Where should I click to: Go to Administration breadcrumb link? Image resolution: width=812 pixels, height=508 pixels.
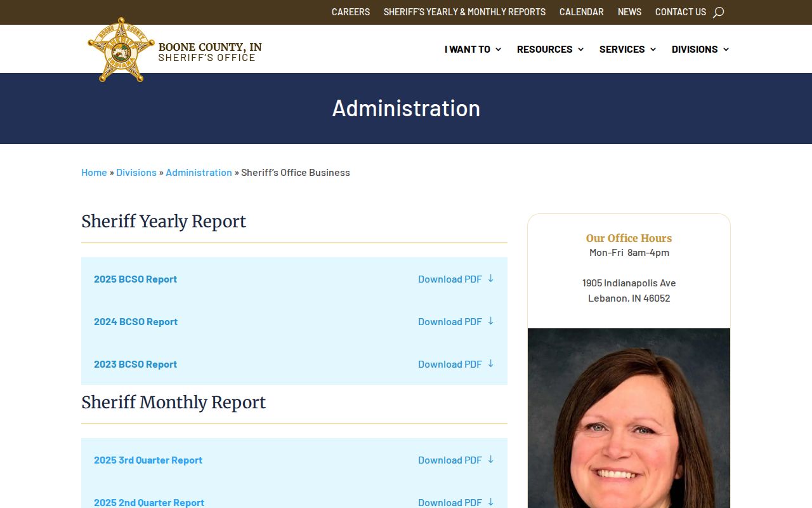199,172
